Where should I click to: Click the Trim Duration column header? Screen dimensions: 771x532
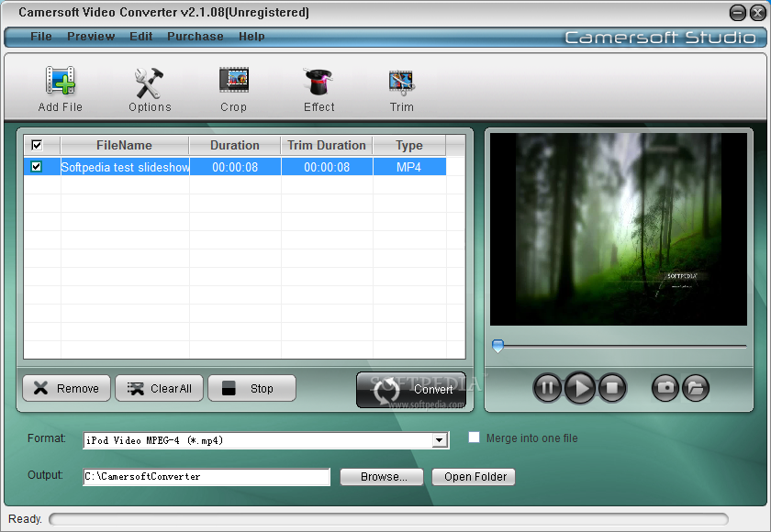click(327, 146)
